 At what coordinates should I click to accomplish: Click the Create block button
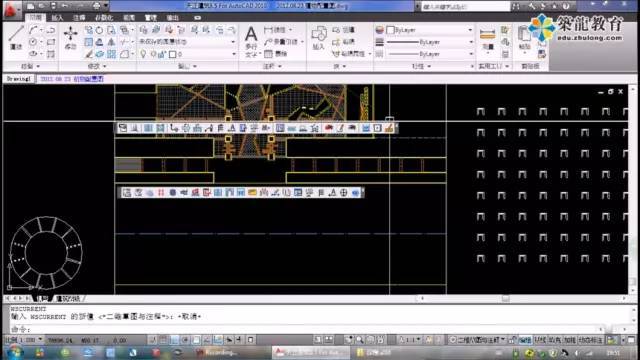coord(344,30)
